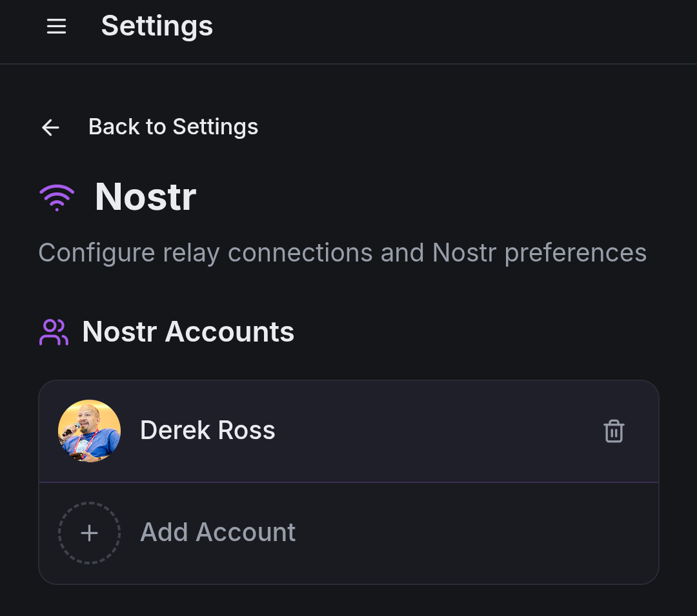Click the divider under Derek Ross row
The height and width of the screenshot is (616, 697).
pos(349,482)
